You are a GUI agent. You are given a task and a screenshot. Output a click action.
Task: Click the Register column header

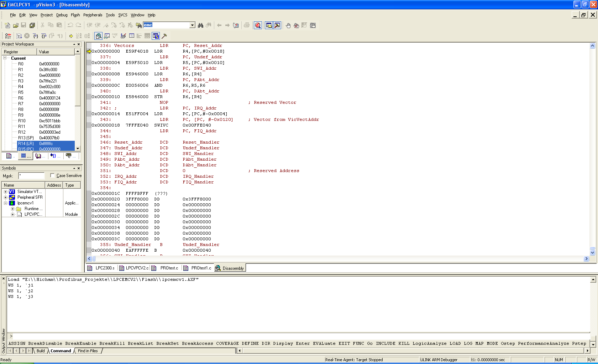point(20,52)
